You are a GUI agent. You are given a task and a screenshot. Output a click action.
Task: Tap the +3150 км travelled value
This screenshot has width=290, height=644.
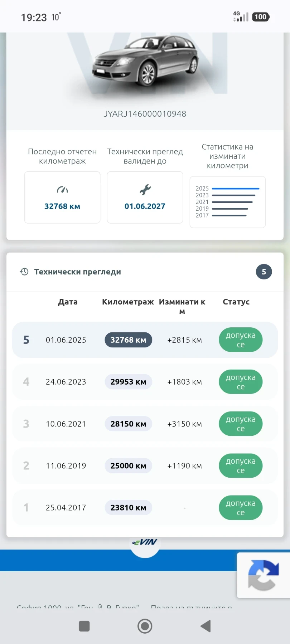point(185,424)
